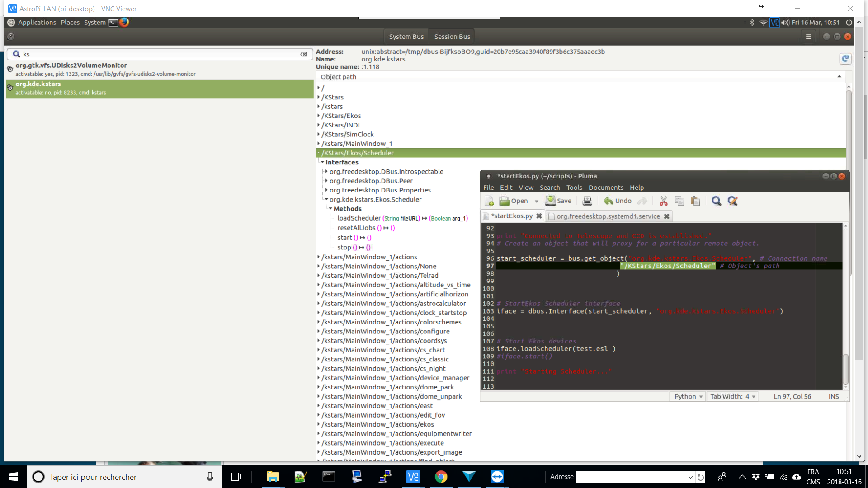Open TeamViewer from the Windows taskbar
This screenshot has height=488, width=868.
497,477
